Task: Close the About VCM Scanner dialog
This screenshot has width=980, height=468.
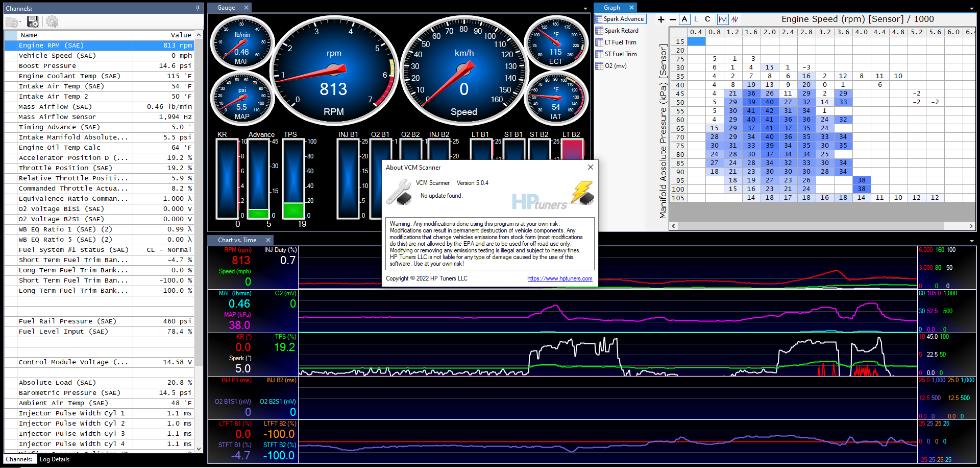Action: 590,167
